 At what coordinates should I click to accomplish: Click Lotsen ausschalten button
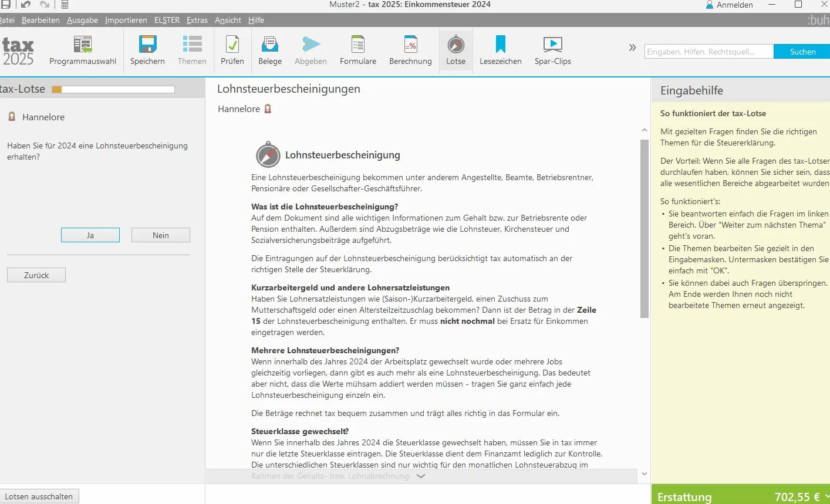click(39, 496)
